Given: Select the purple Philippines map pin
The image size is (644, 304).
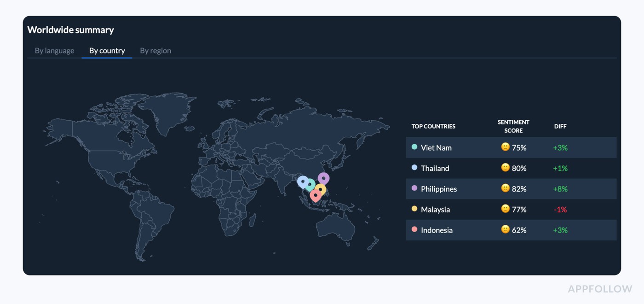Looking at the screenshot, I should [x=323, y=178].
